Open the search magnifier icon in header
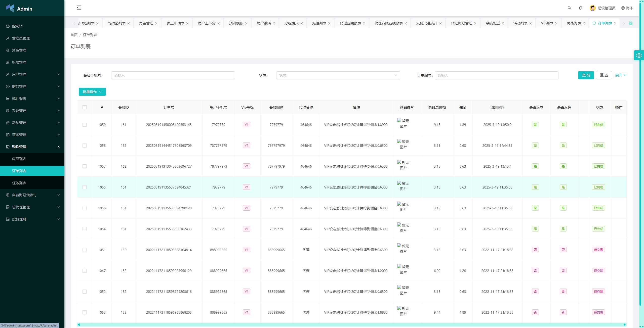644x328 pixels. pos(569,8)
